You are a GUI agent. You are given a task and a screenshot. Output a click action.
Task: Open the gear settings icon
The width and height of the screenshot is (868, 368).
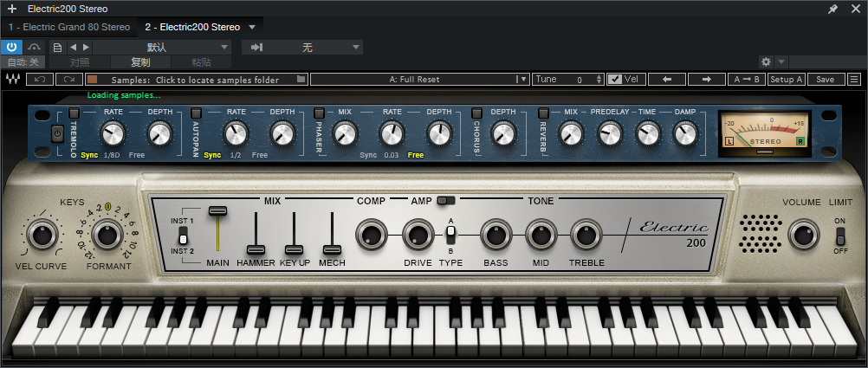[766, 61]
